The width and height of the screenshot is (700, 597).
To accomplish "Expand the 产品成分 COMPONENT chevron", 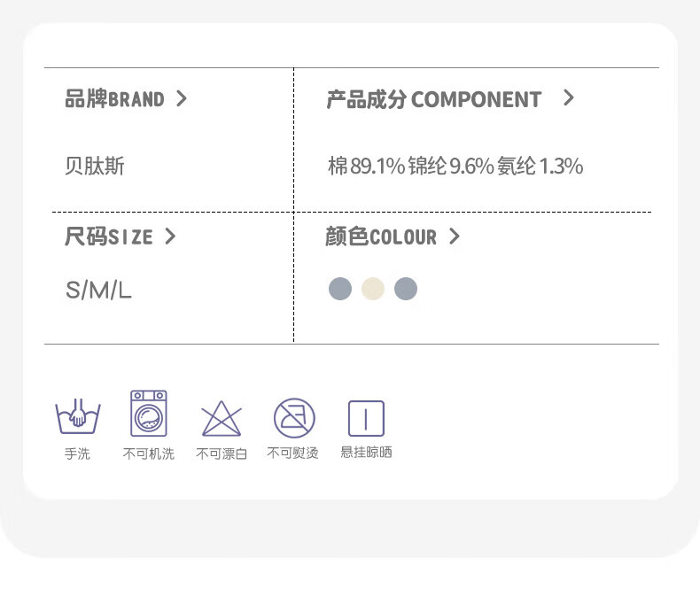I will tap(568, 97).
